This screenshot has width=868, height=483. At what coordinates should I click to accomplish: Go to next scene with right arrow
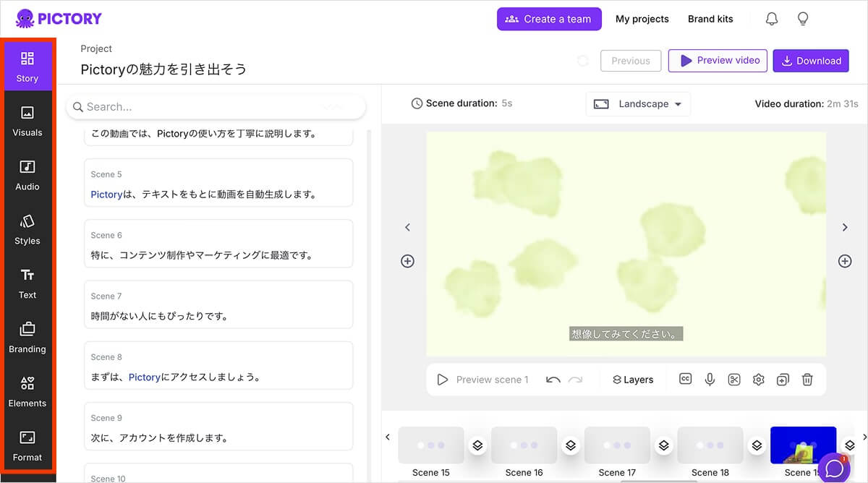point(845,227)
